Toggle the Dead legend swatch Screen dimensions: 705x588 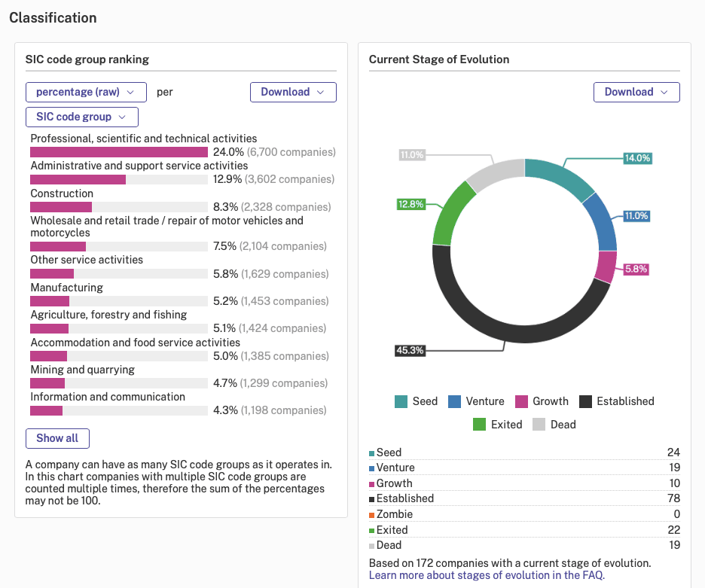pos(539,425)
